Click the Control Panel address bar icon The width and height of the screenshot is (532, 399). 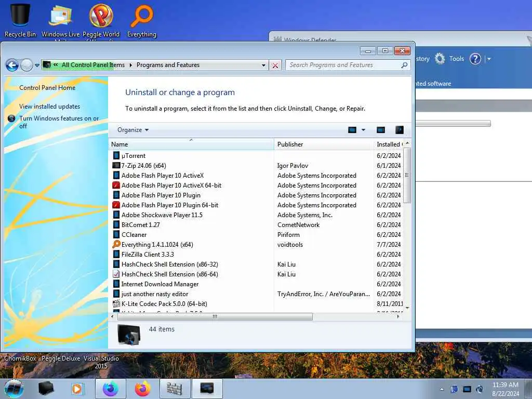point(47,65)
